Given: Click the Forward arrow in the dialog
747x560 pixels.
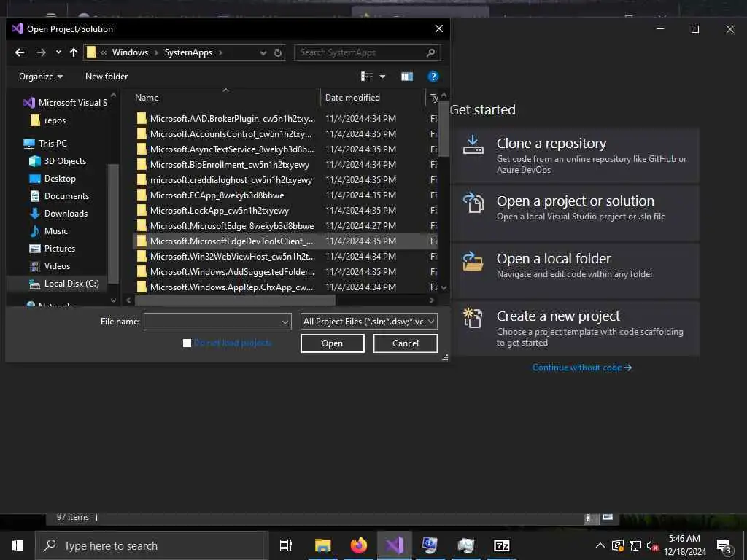Looking at the screenshot, I should point(42,52).
